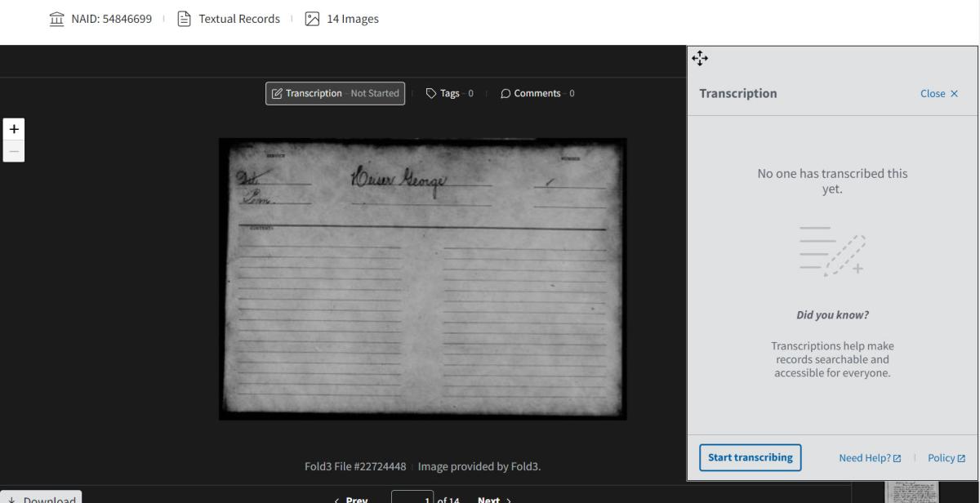The image size is (980, 503).
Task: Switch to the Comments tab
Action: (537, 93)
